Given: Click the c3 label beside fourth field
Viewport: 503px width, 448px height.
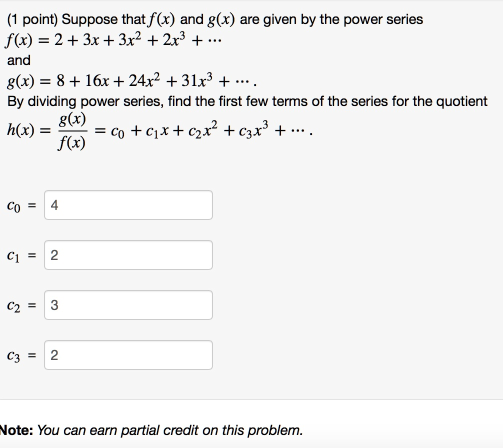Looking at the screenshot, I should (x=14, y=355).
